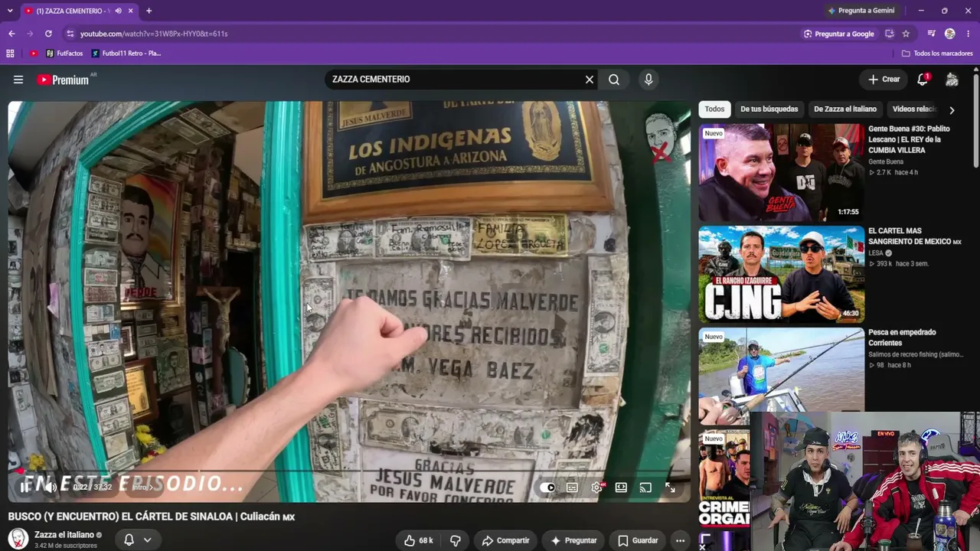Open the Chrome profile avatar
This screenshot has width=980, height=551.
coord(949,34)
